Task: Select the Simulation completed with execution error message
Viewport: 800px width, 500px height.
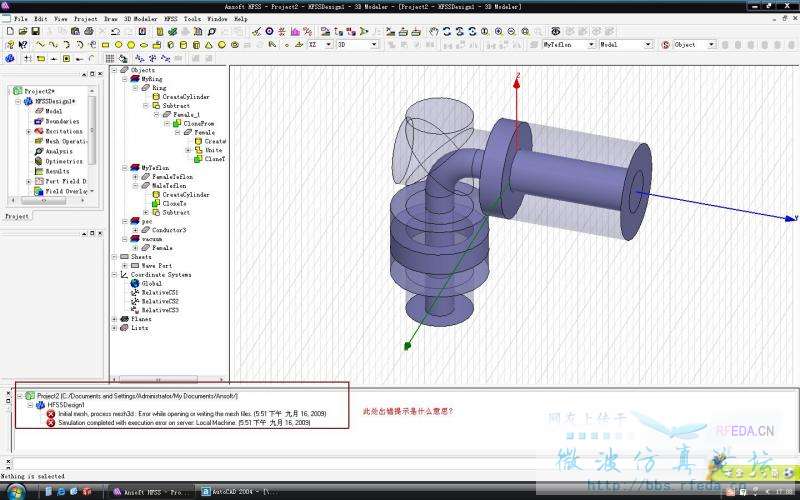Action: pyautogui.click(x=184, y=423)
